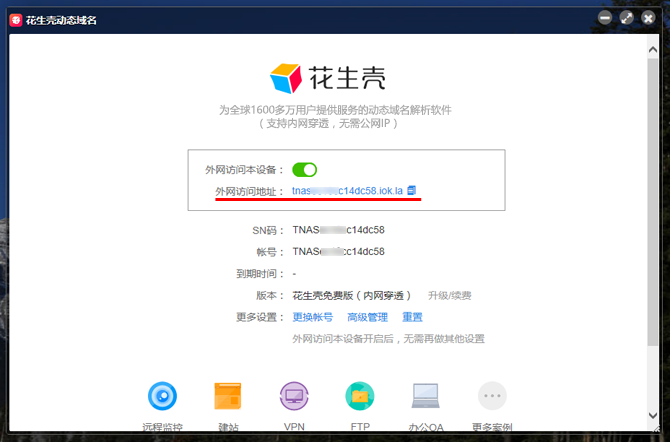Select 更换帐号 to switch account
This screenshot has width=670, height=442.
[312, 317]
